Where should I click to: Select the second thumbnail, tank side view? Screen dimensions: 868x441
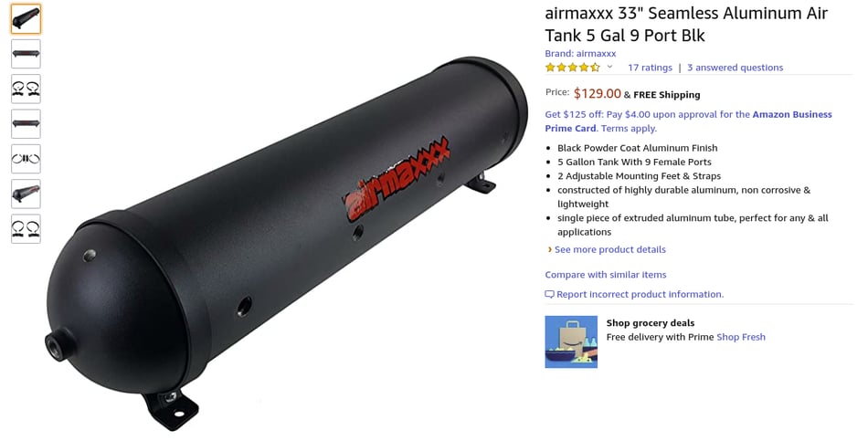pos(26,54)
